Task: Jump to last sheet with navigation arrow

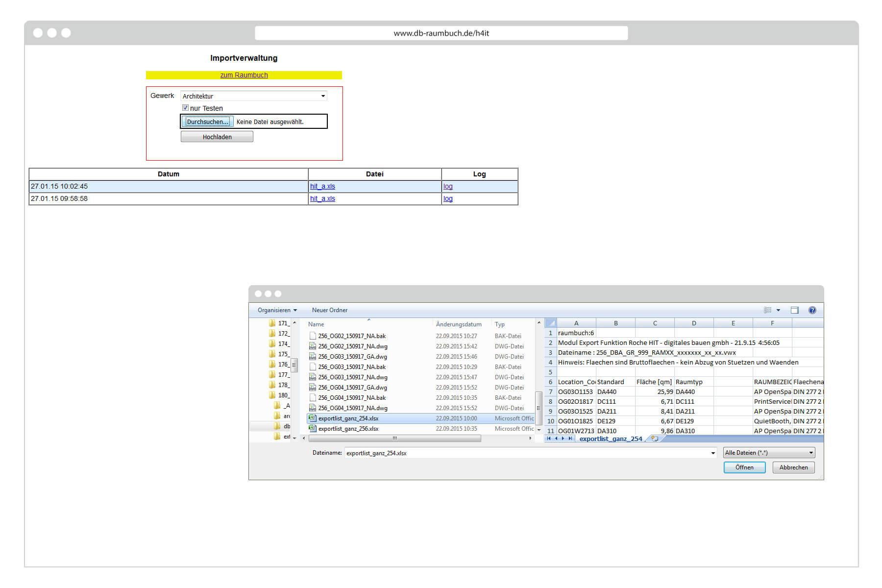Action: (x=570, y=439)
